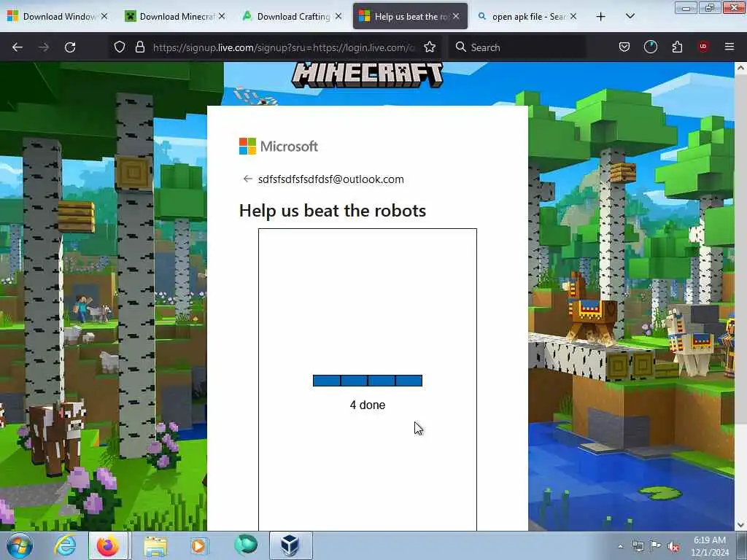Open the taskbar clock 6:19 AM
Screen dimensions: 747x560
(709, 546)
